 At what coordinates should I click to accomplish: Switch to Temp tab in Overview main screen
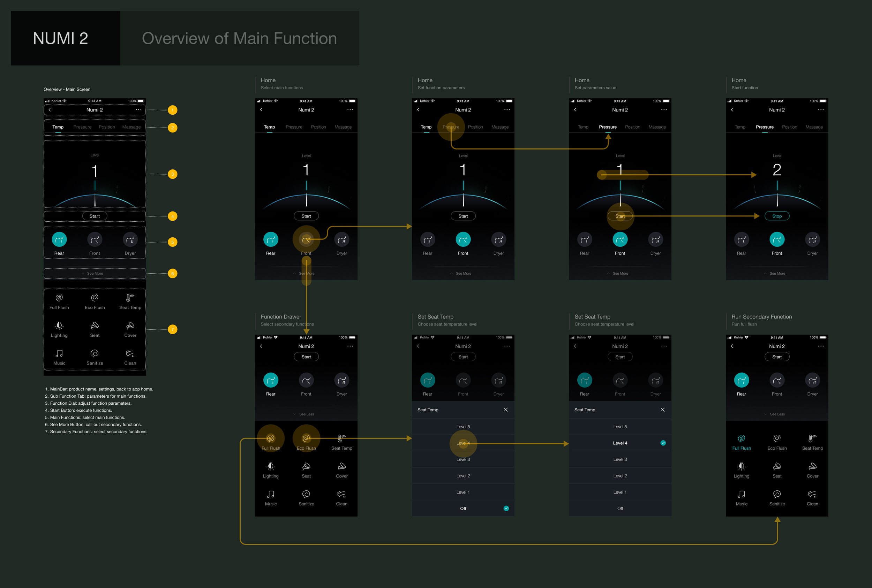(58, 127)
